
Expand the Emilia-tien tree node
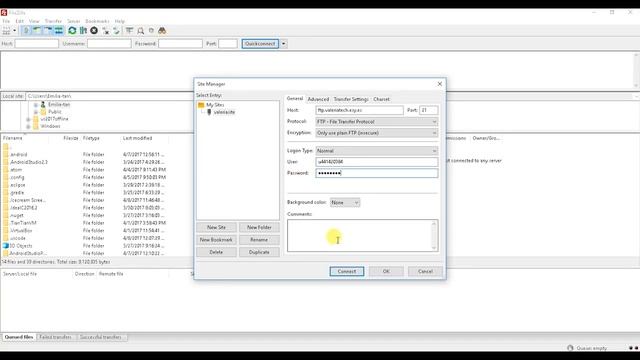(36, 104)
